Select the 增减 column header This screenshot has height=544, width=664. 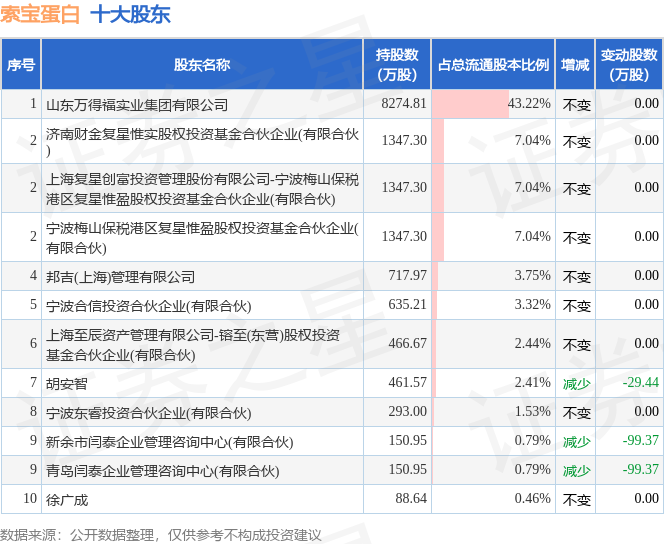(575, 65)
